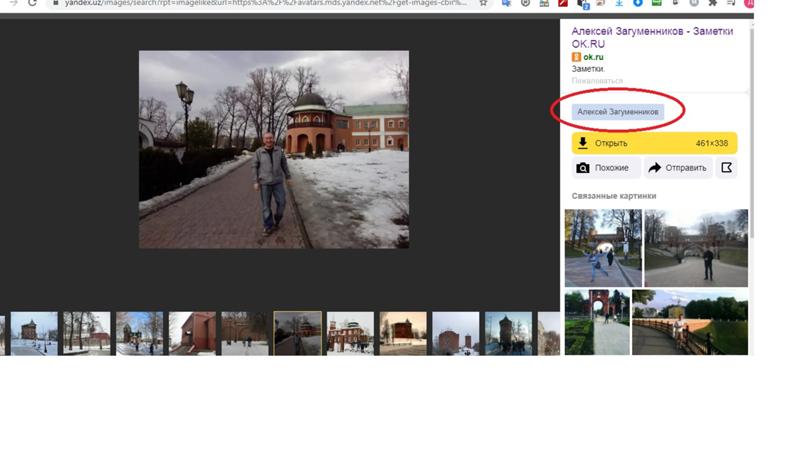
Task: Open the Алексей Загуменников - Заметки OK.RU title link
Action: (652, 37)
